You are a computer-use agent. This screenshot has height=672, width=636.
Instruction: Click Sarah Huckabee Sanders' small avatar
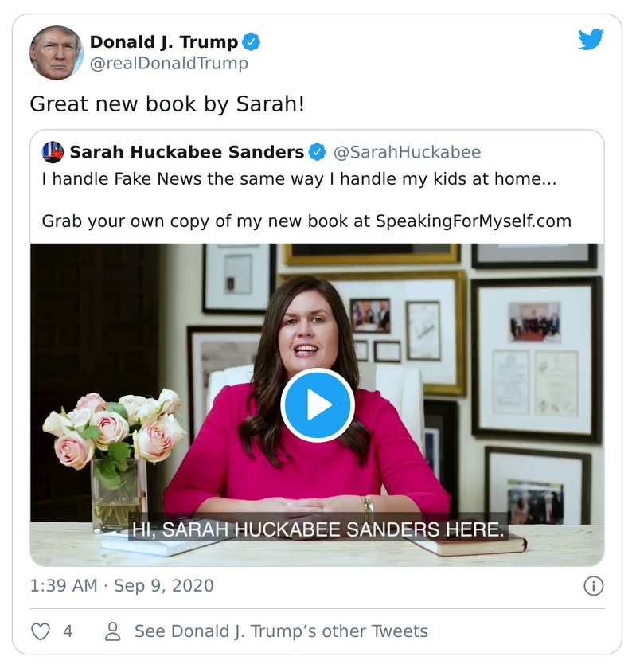pyautogui.click(x=53, y=152)
